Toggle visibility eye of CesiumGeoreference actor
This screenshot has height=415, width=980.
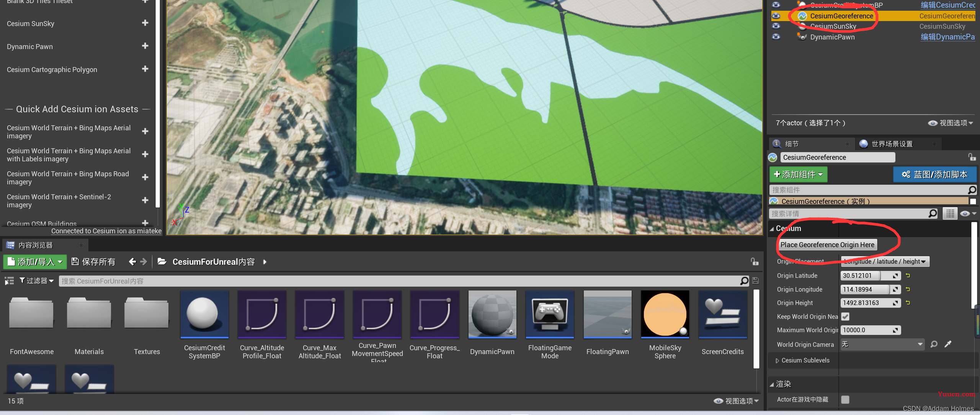click(776, 16)
